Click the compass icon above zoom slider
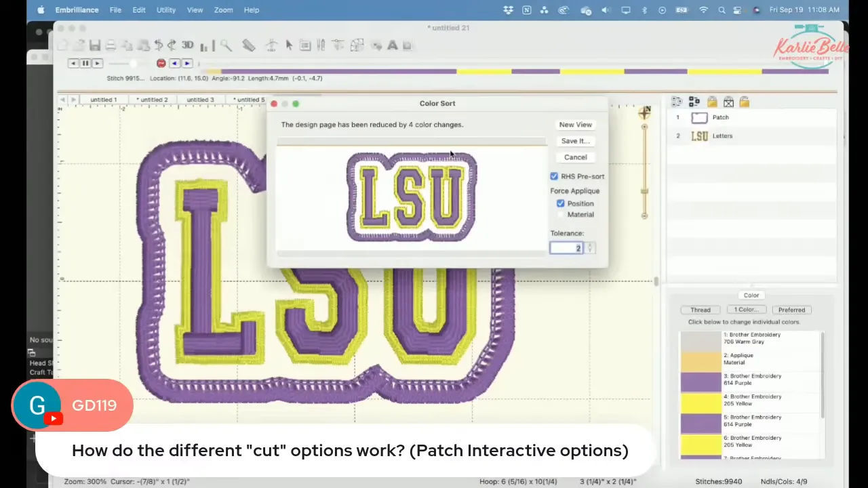Screen dimensions: 868x488 pyautogui.click(x=644, y=113)
